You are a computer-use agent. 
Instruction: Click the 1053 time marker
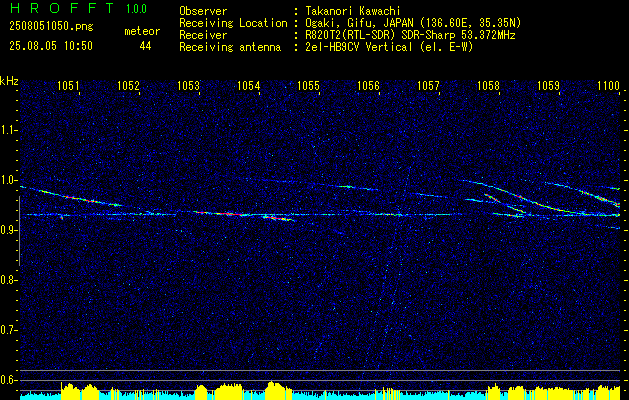(188, 85)
